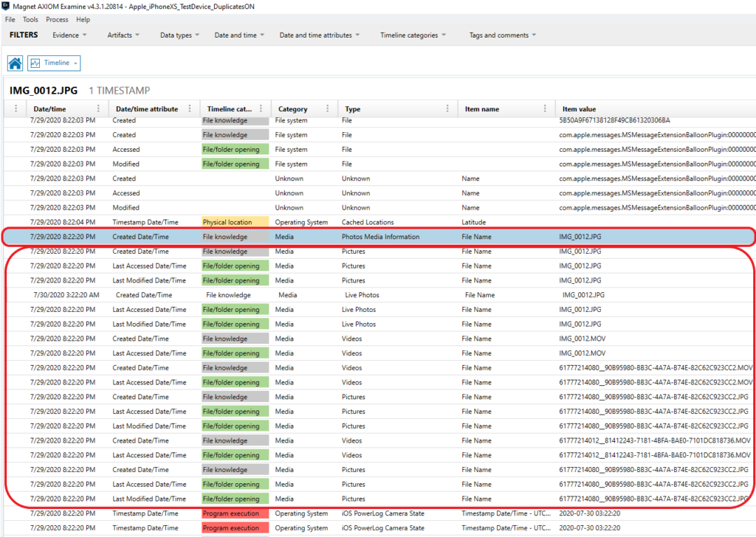The image size is (756, 537).
Task: Expand the Timeline categories filter
Action: coord(413,35)
